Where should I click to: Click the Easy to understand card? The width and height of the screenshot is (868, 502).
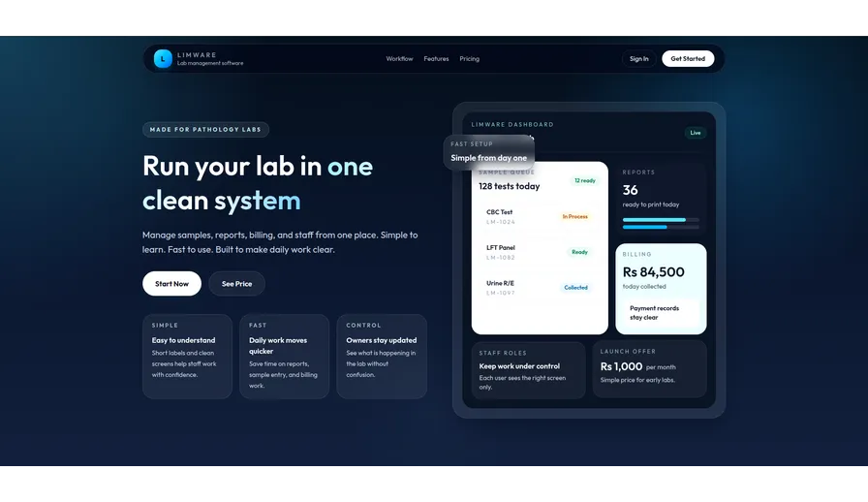click(x=187, y=357)
